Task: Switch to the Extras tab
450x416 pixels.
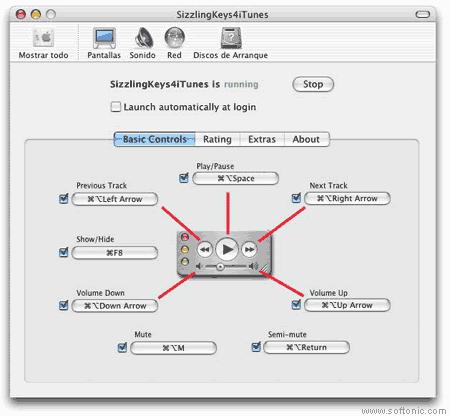Action: coord(262,139)
